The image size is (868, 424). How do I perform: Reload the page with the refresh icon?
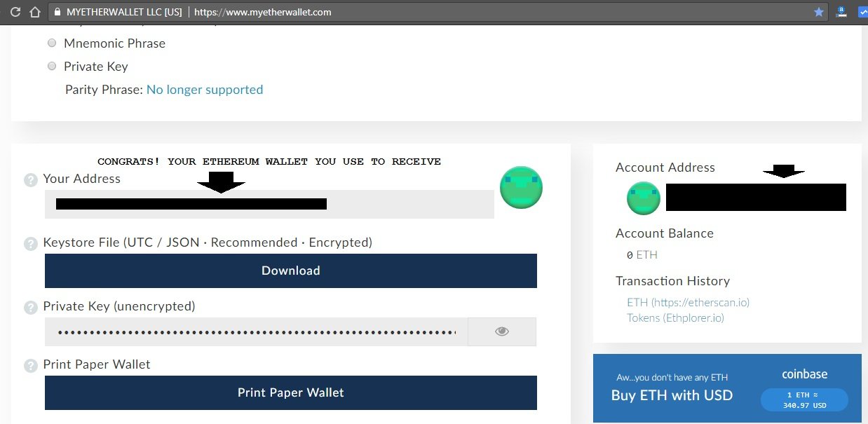click(15, 12)
